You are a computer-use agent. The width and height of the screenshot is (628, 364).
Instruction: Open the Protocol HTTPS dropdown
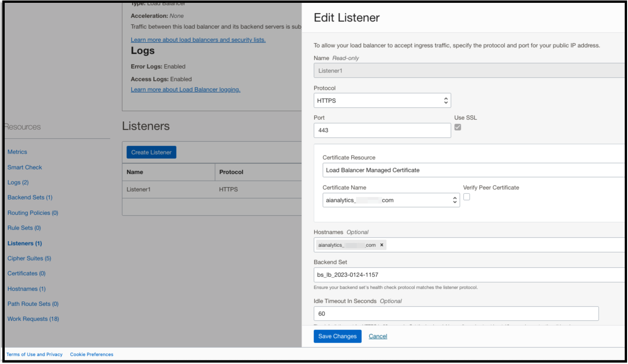[382, 100]
